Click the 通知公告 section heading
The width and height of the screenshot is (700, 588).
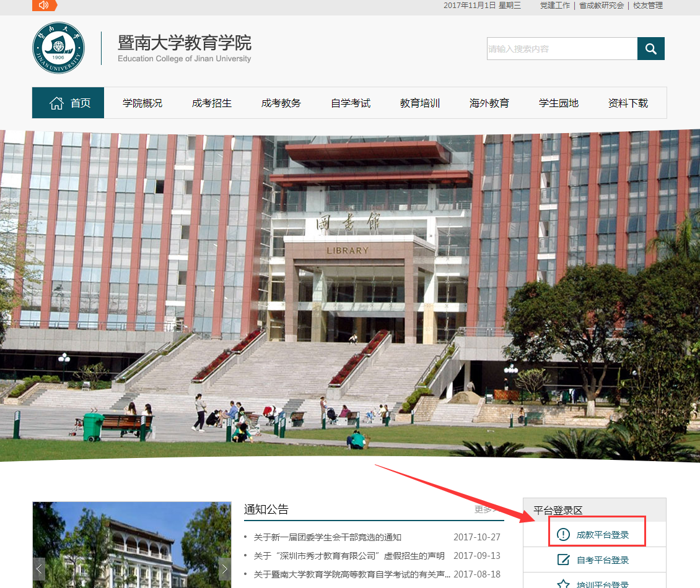[266, 509]
